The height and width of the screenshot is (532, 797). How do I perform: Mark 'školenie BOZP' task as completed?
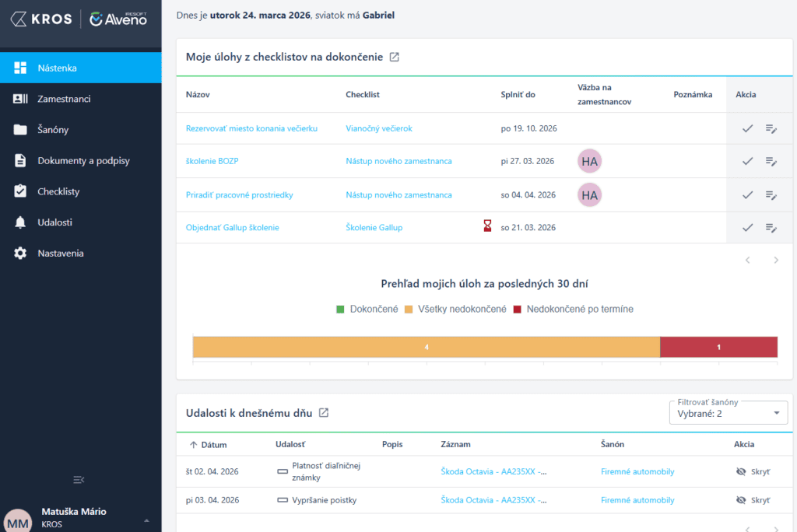pyautogui.click(x=747, y=161)
